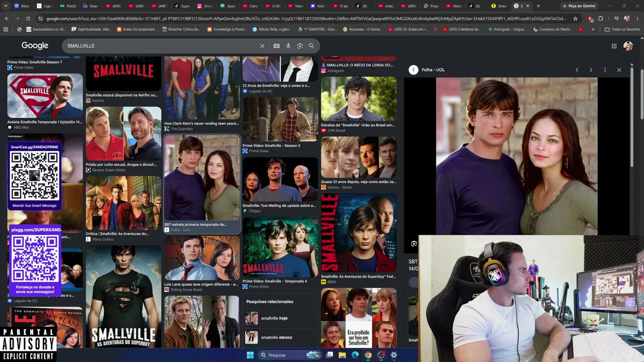644x362 pixels.
Task: Open Microsoft Edge from the taskbar
Action: tap(355, 355)
